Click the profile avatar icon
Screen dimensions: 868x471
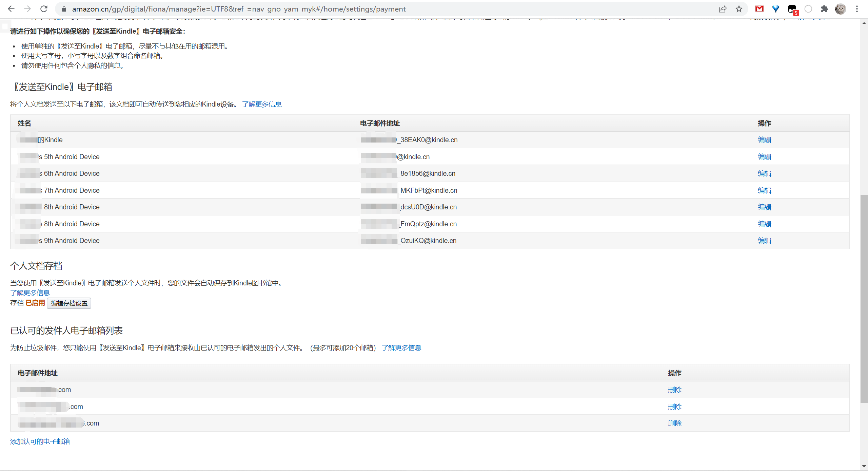840,9
